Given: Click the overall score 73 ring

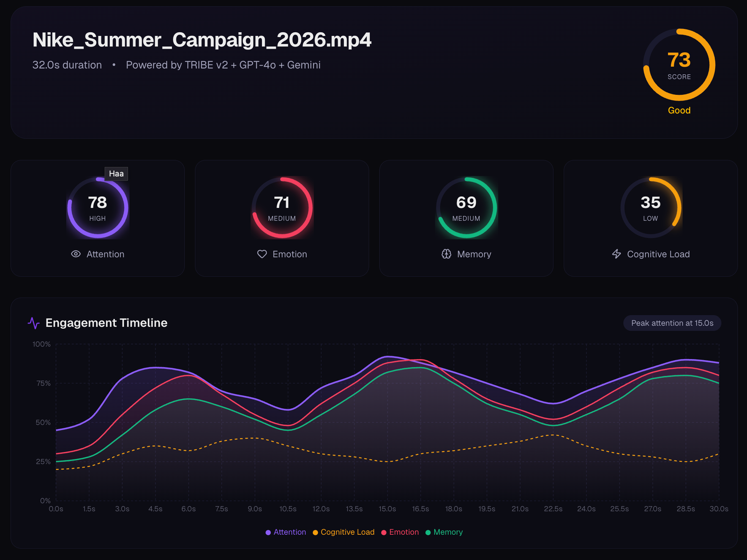Looking at the screenshot, I should click(x=679, y=65).
